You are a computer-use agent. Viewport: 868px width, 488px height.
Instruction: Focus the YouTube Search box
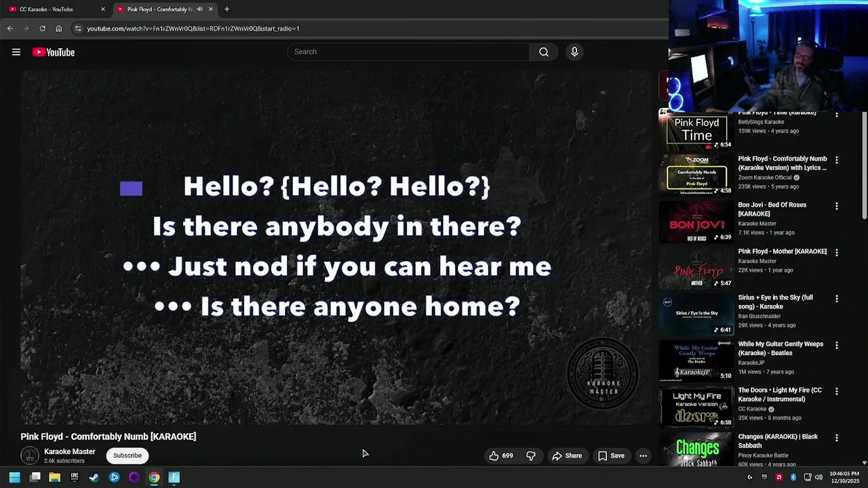tap(408, 52)
